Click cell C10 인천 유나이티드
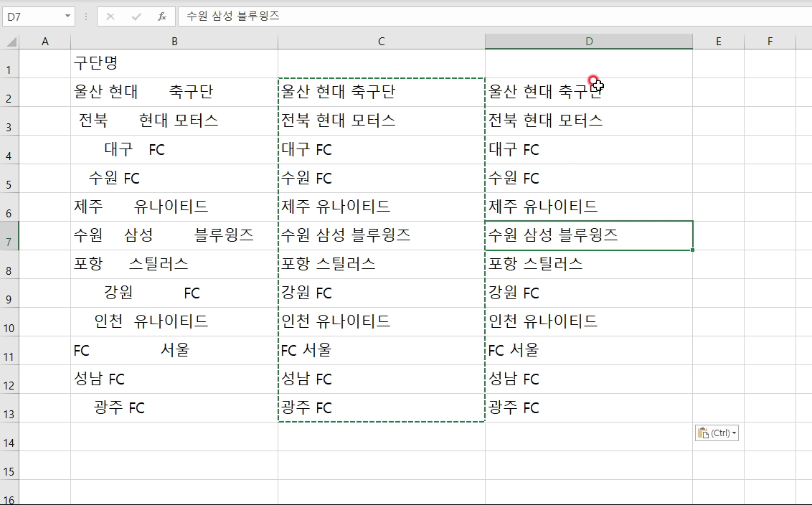 pos(382,322)
